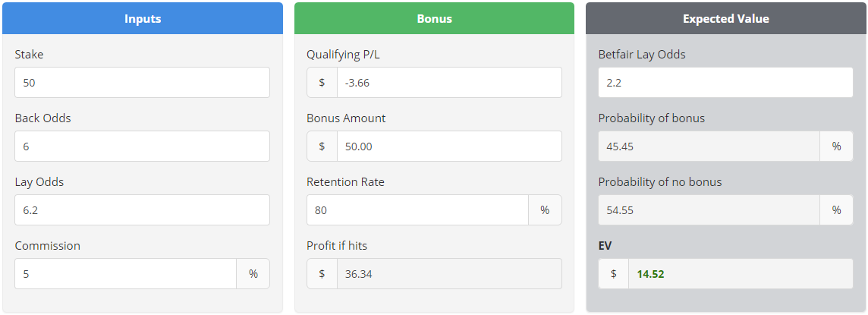The image size is (868, 315).
Task: Click the EV result value 14.52
Action: click(x=740, y=274)
